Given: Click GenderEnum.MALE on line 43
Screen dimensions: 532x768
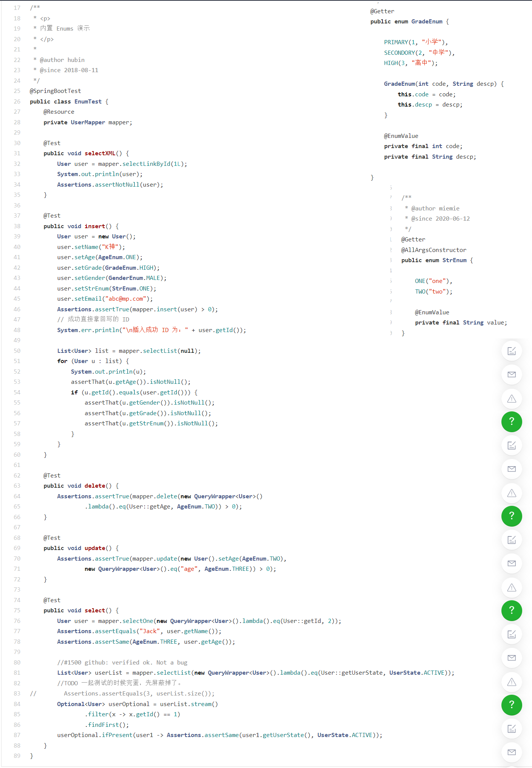Looking at the screenshot, I should point(134,278).
